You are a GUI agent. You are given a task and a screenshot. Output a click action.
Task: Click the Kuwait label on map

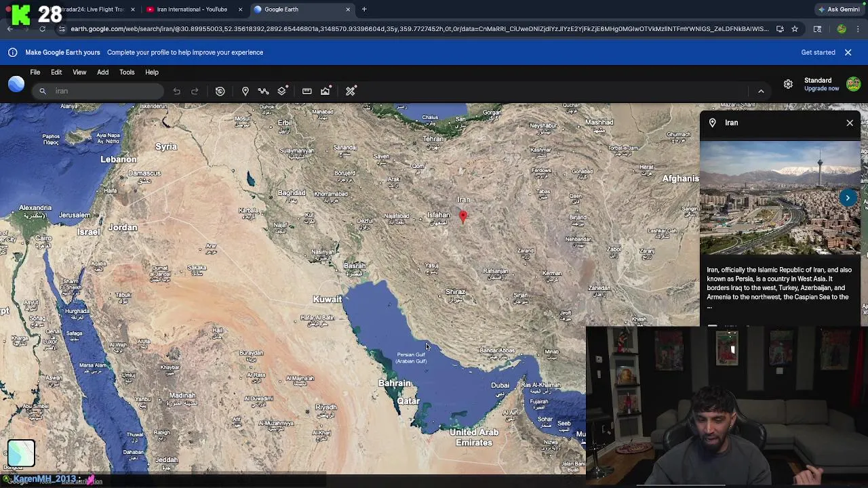point(328,299)
